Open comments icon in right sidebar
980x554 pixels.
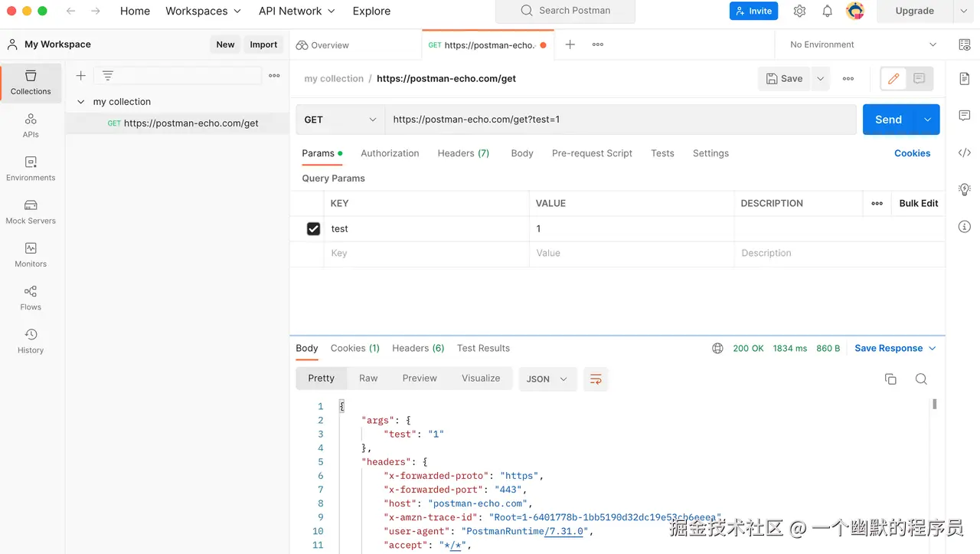pos(965,116)
